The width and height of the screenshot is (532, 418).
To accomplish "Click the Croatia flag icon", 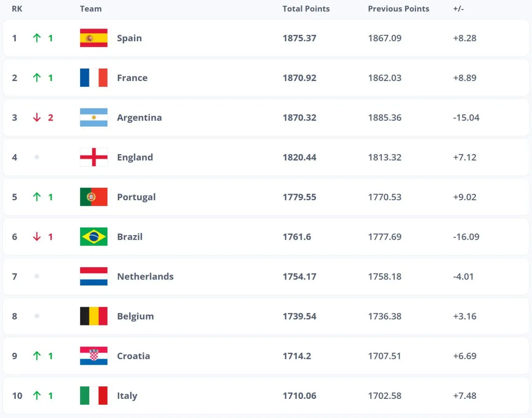I will 94,356.
